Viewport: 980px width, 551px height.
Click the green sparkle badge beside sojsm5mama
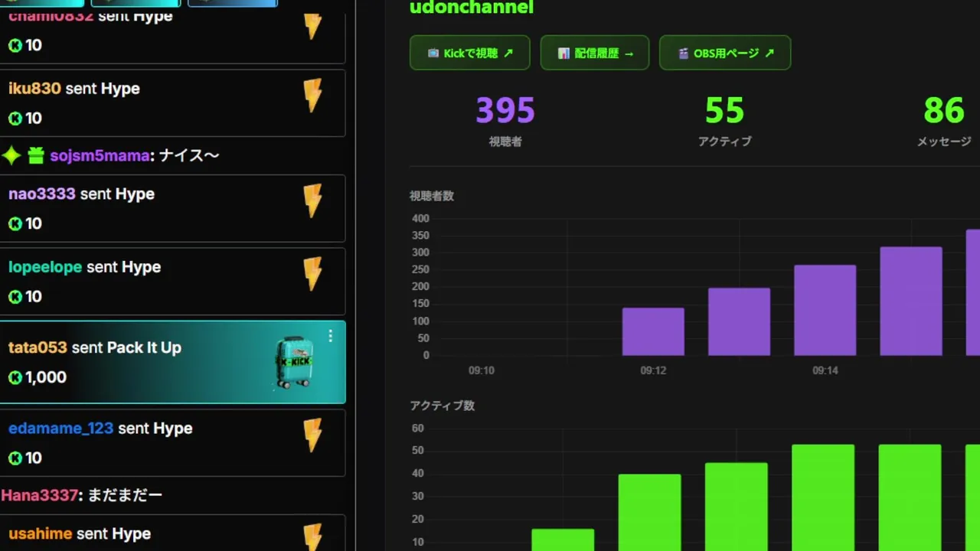[11, 156]
